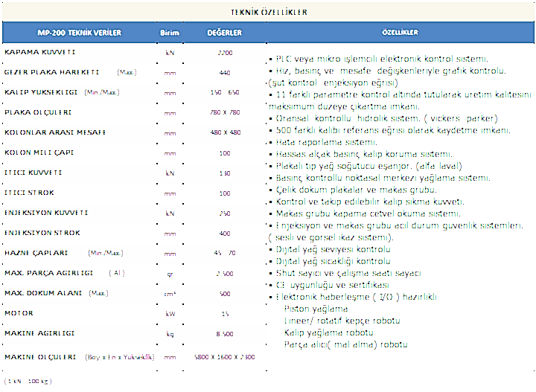Click the 2200 value for kapama kuvveti
536x392 pixels.
point(225,54)
